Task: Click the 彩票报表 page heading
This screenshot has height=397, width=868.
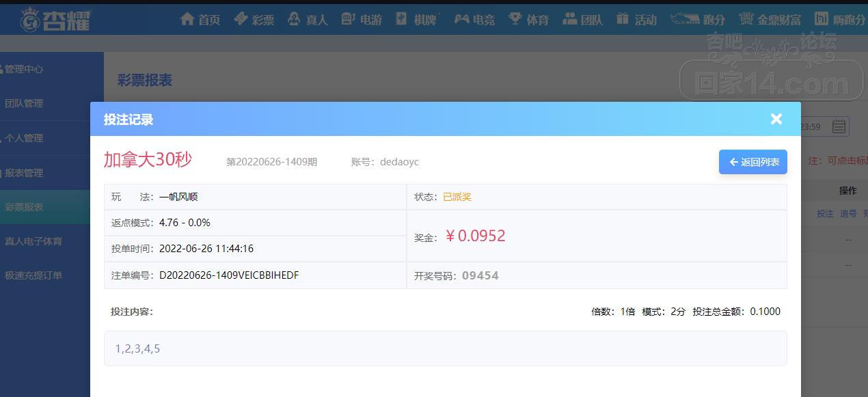Action: pos(145,81)
